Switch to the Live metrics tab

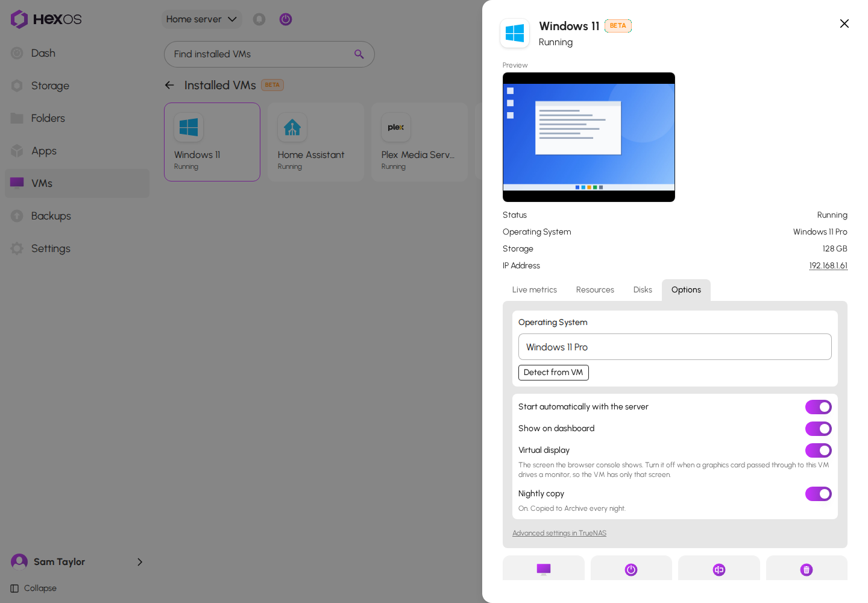pos(535,290)
